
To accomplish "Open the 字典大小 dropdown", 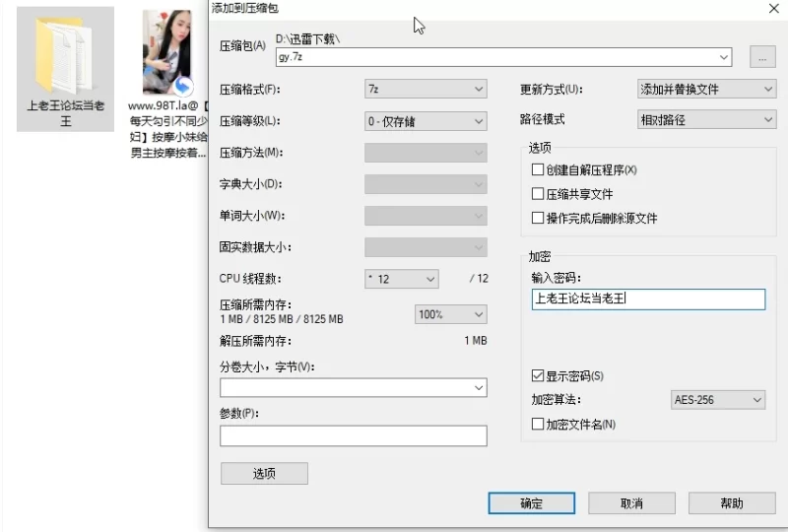I will click(x=426, y=184).
